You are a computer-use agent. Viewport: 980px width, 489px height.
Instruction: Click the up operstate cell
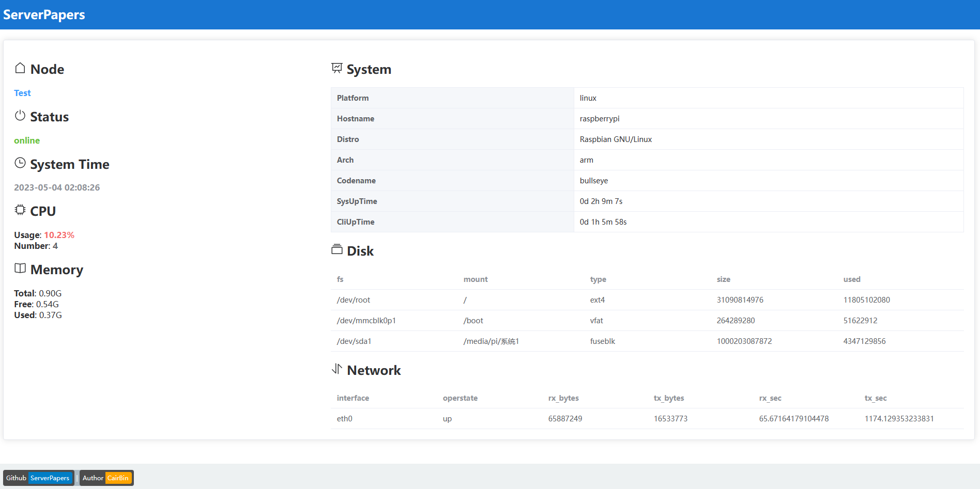pos(447,419)
